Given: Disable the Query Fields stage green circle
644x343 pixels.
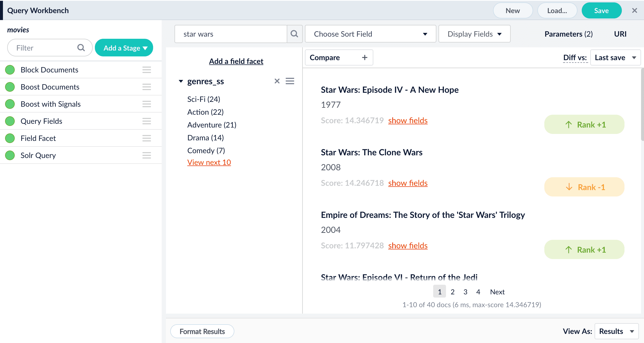Looking at the screenshot, I should 10,121.
